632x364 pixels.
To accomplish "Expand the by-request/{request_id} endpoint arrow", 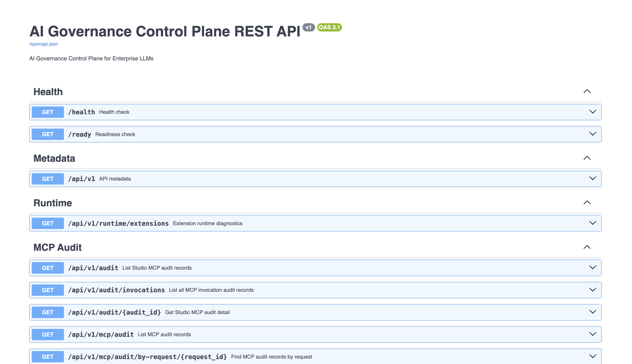I will click(x=592, y=356).
